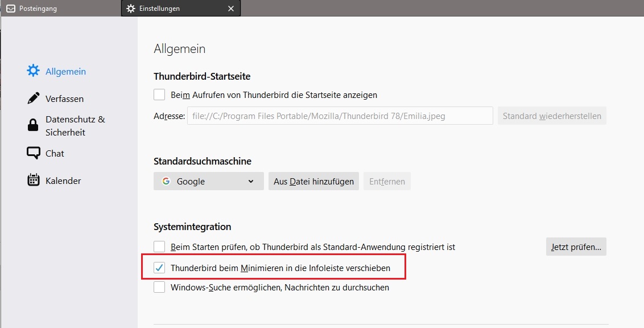Image resolution: width=644 pixels, height=328 pixels.
Task: Click the Datenschutz & Sicherheit lock icon
Action: pos(34,125)
